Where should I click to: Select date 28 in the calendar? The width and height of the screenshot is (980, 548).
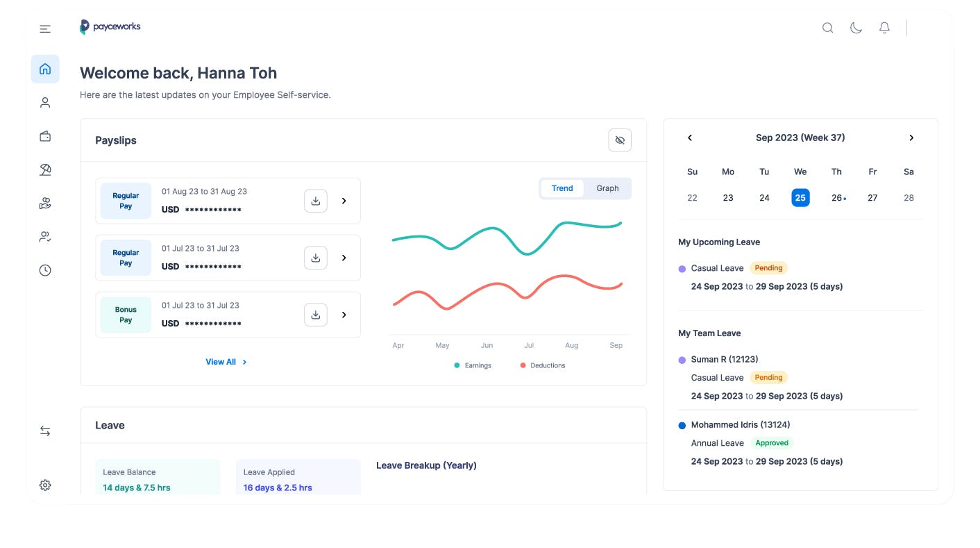pyautogui.click(x=909, y=198)
